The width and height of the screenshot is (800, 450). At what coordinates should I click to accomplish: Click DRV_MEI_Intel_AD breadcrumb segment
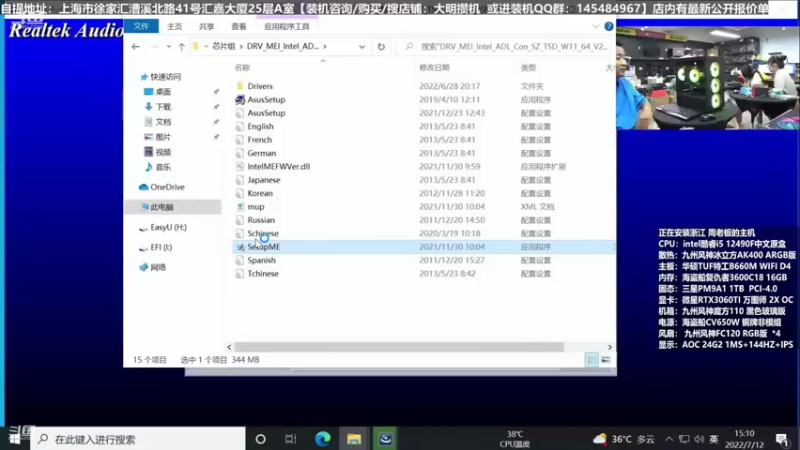tap(283, 46)
